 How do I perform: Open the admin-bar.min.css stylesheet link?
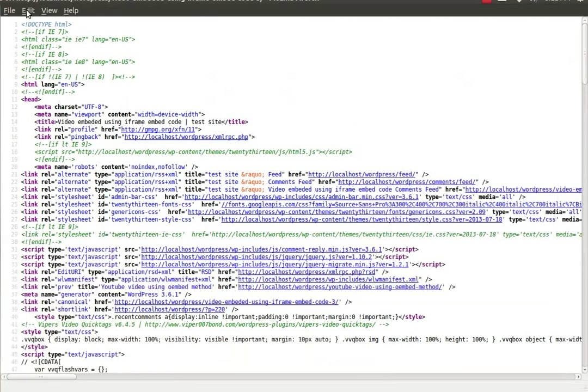302,197
